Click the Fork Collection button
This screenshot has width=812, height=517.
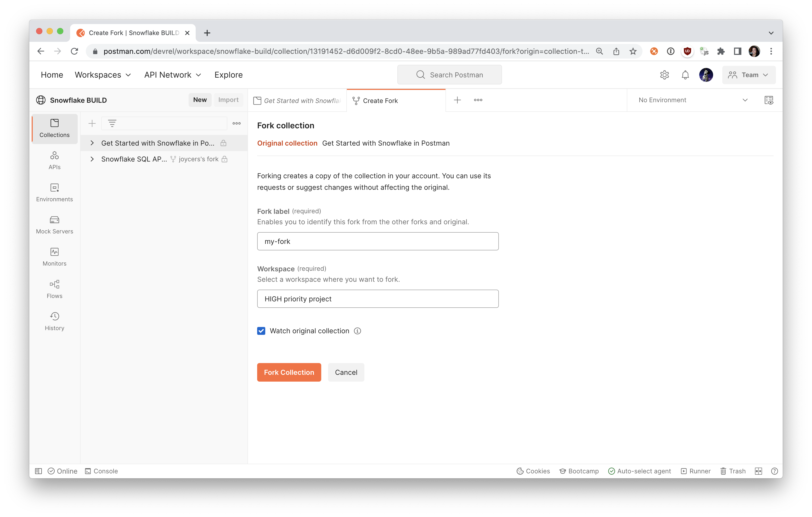pyautogui.click(x=289, y=372)
